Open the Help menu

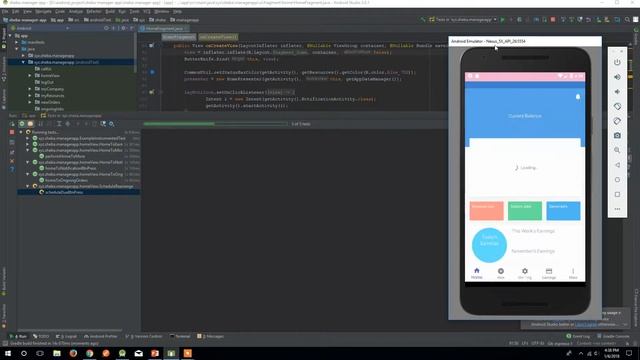177,11
